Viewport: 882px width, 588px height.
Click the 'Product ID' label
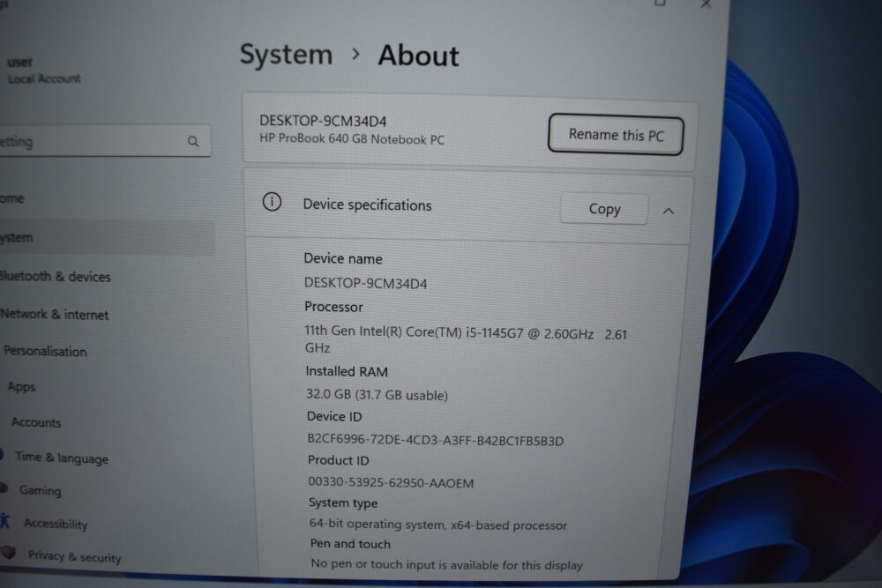[x=338, y=460]
